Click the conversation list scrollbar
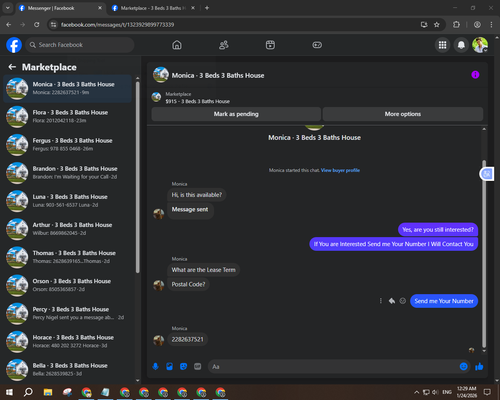500x400 pixels. [137, 177]
